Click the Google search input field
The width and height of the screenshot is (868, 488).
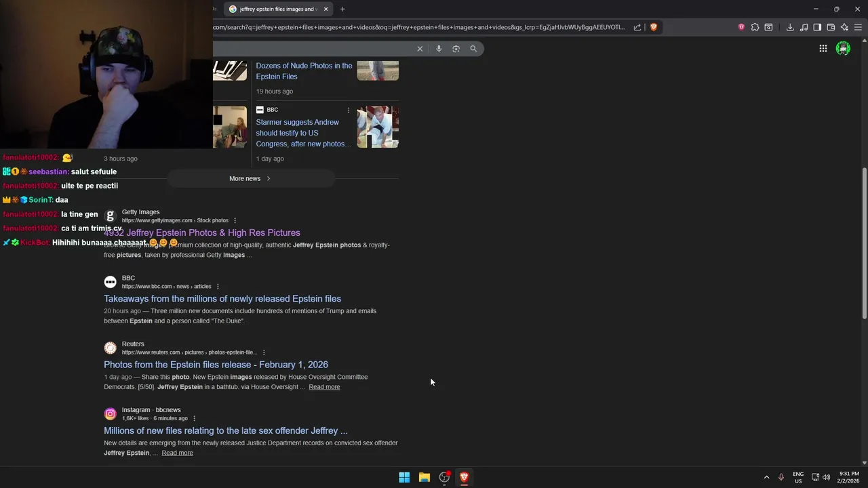click(312, 49)
